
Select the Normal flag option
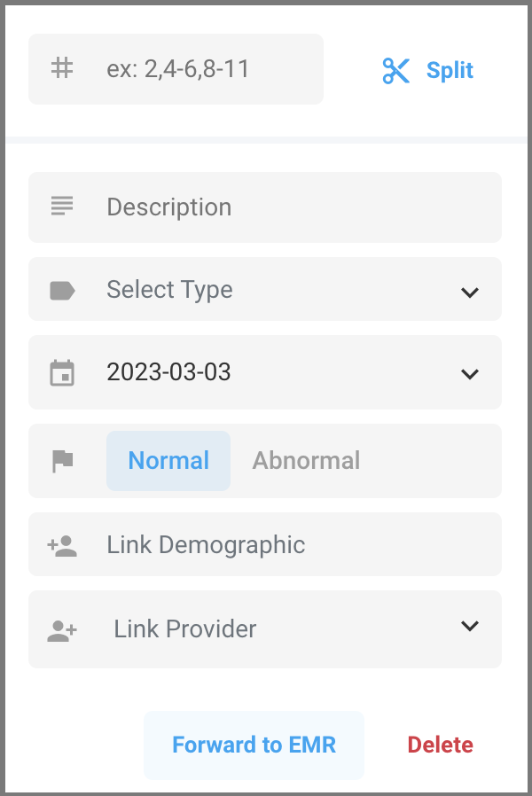[168, 461]
